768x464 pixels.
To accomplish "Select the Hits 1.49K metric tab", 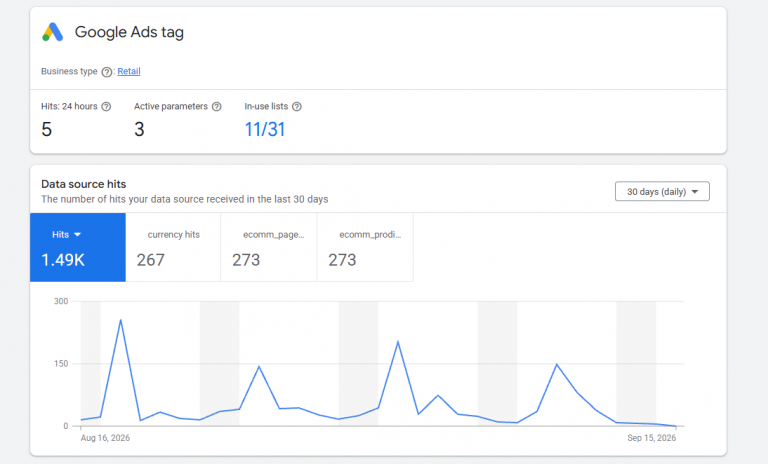I will (x=78, y=247).
